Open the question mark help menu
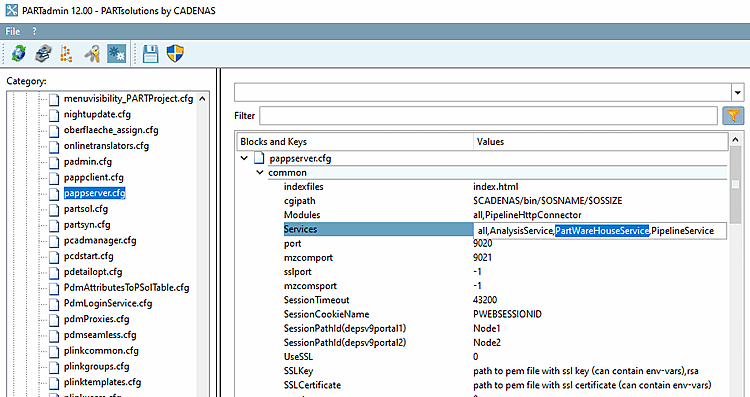The height and width of the screenshot is (397, 750). [x=34, y=32]
